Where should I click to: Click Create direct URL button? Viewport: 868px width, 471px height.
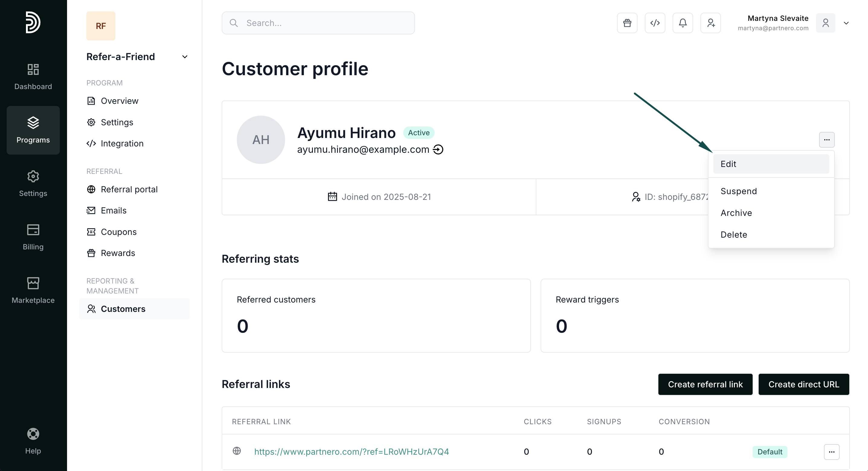point(803,384)
